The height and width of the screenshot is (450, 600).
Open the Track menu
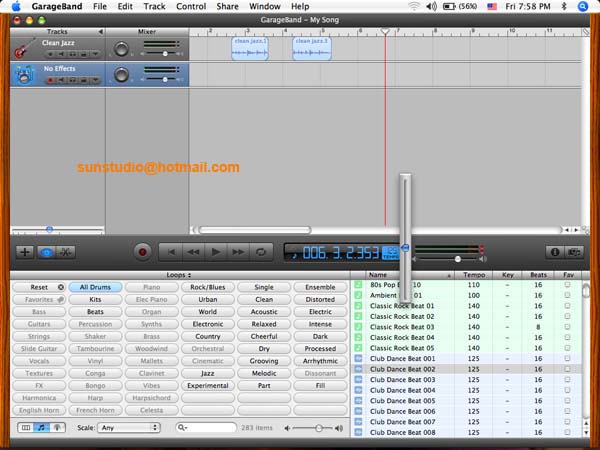[154, 7]
